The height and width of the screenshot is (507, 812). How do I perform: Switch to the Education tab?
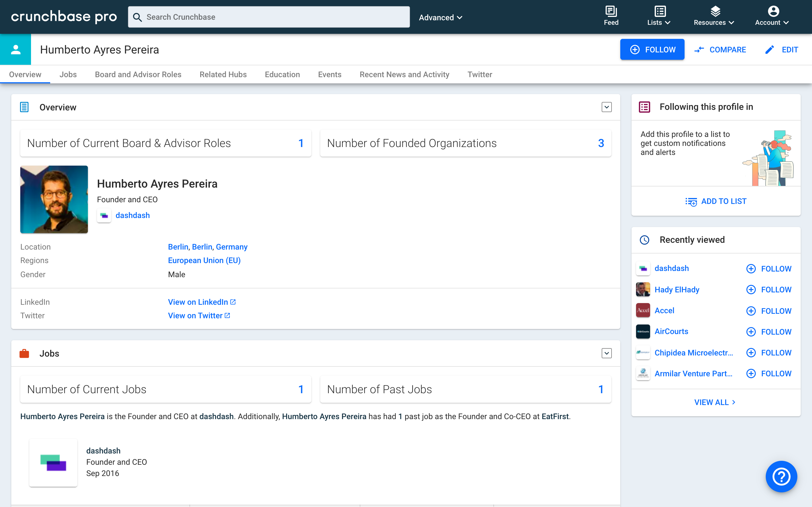pos(282,74)
